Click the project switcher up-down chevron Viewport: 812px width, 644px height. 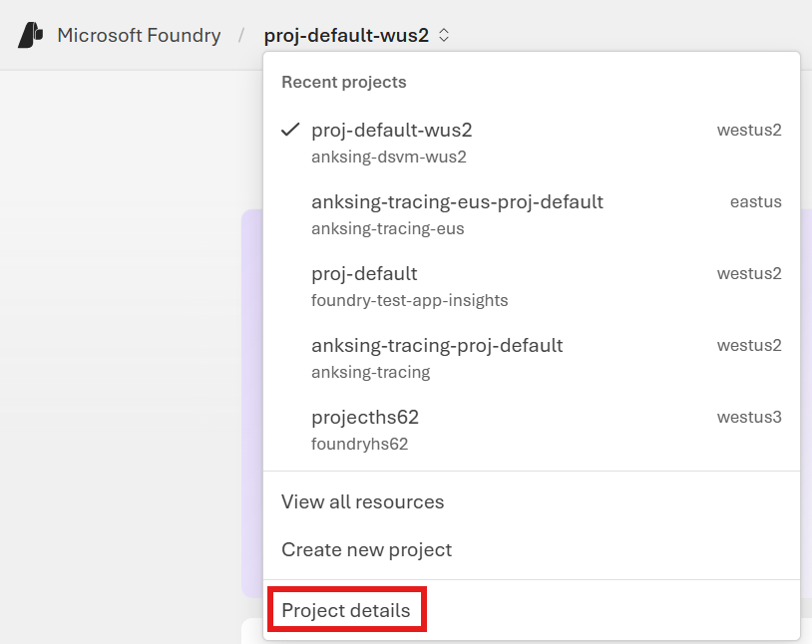point(444,35)
